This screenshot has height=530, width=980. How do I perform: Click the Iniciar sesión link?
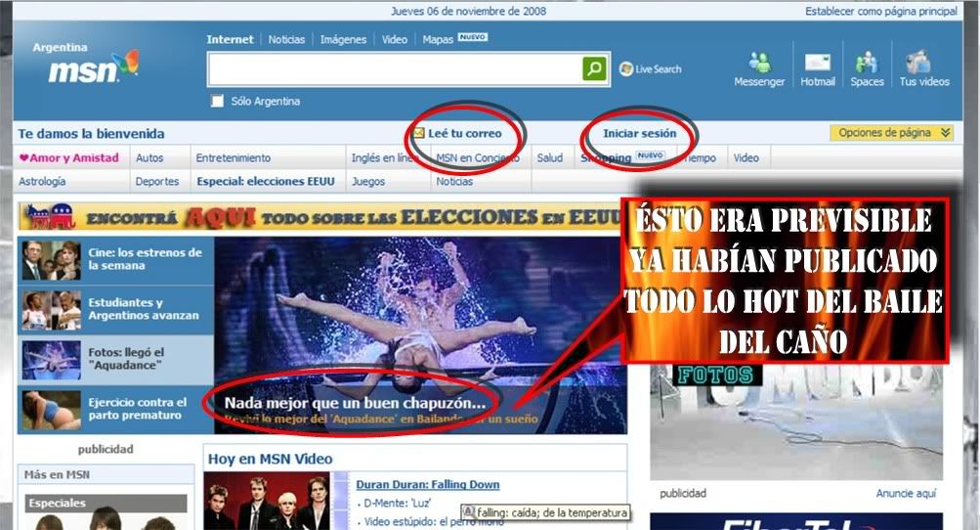point(639,133)
